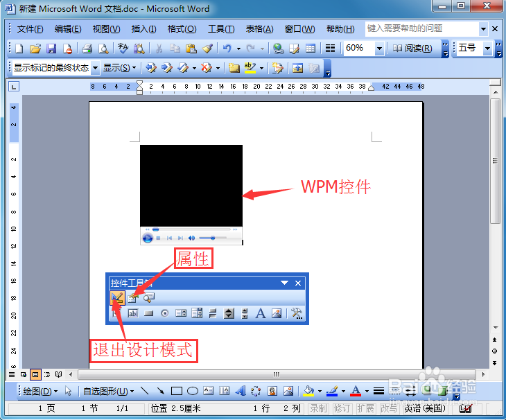The image size is (506, 420).
Task: Adjust the WMP volume slider
Action: tap(212, 238)
